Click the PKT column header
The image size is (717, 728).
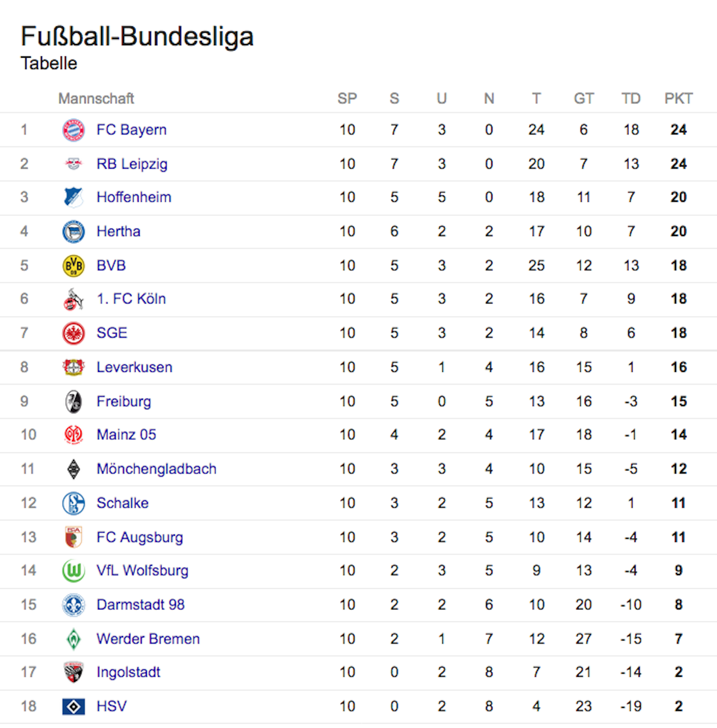click(678, 98)
